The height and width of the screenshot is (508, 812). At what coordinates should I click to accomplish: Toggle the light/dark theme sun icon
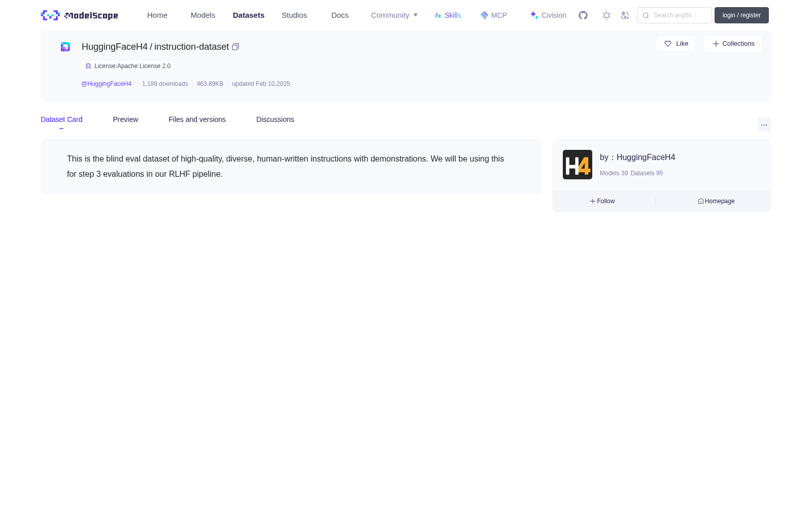click(x=606, y=15)
